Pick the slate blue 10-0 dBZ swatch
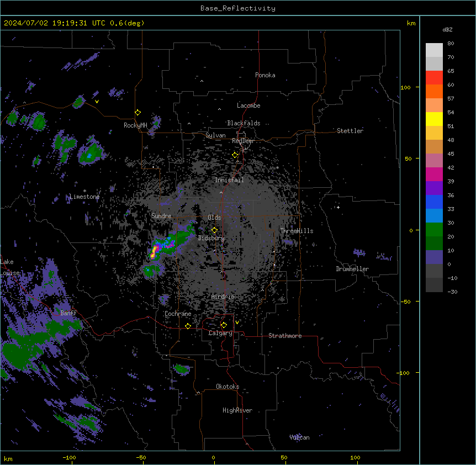Viewport: 476px width, 465px height. [434, 257]
